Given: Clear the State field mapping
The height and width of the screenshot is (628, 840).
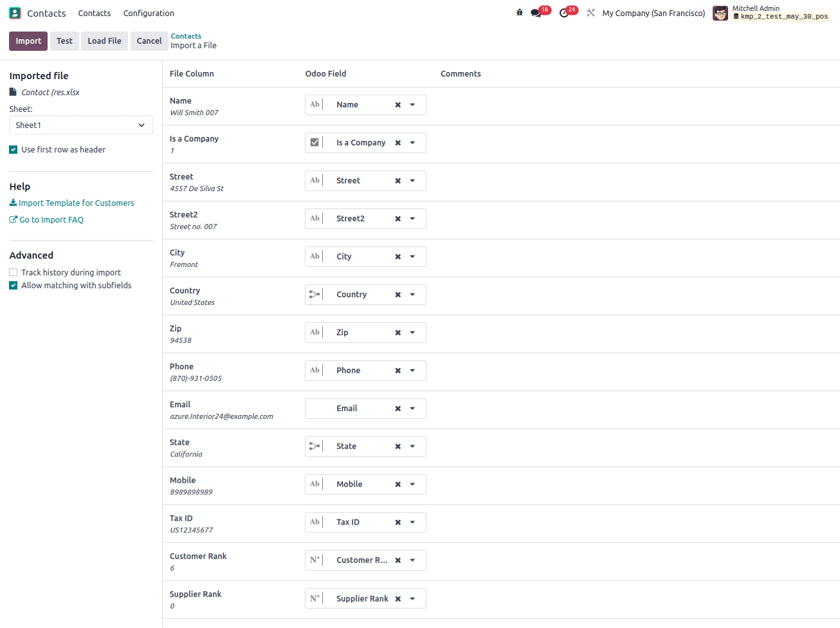Looking at the screenshot, I should coord(398,447).
